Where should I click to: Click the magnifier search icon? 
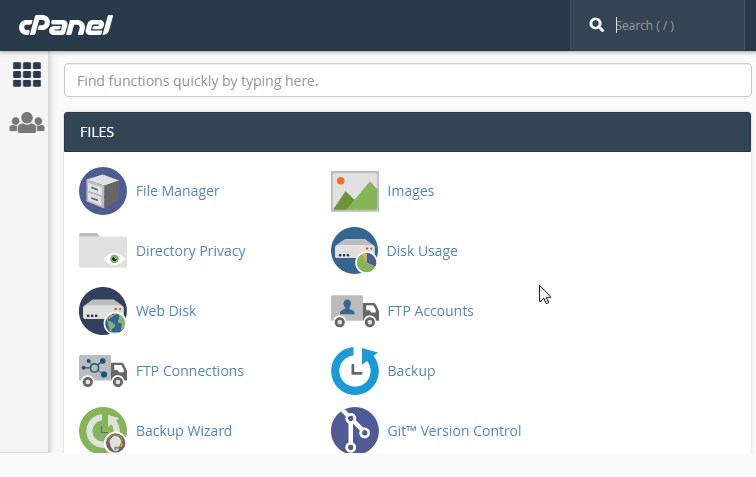click(596, 25)
